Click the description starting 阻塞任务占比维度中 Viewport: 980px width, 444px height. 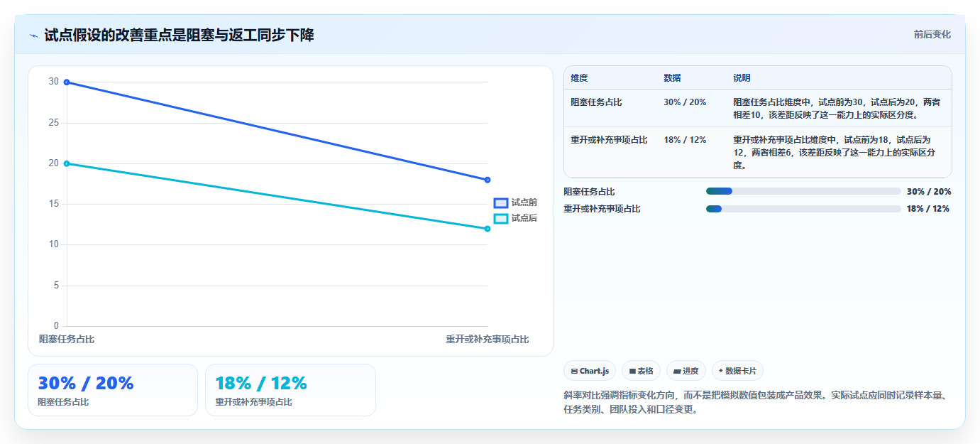(837, 108)
